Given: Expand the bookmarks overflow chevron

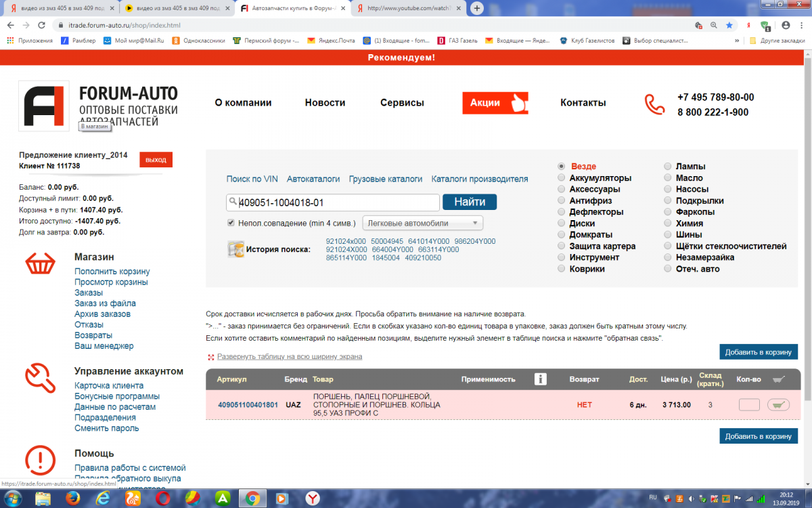Looking at the screenshot, I should pos(737,41).
